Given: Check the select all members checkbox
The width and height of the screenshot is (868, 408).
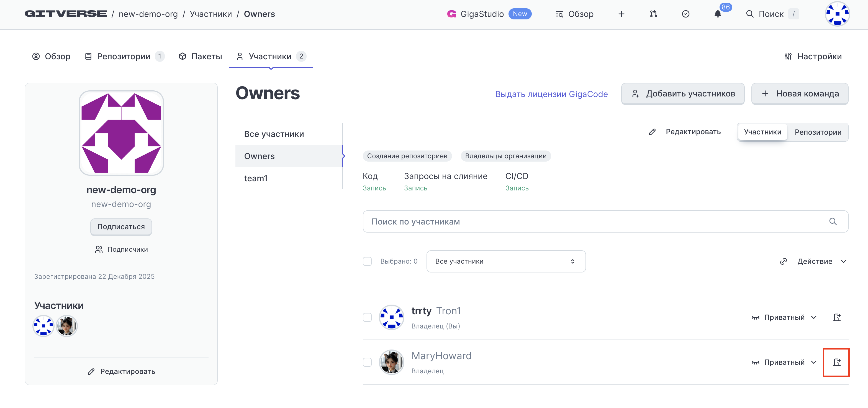Looking at the screenshot, I should click(x=367, y=261).
